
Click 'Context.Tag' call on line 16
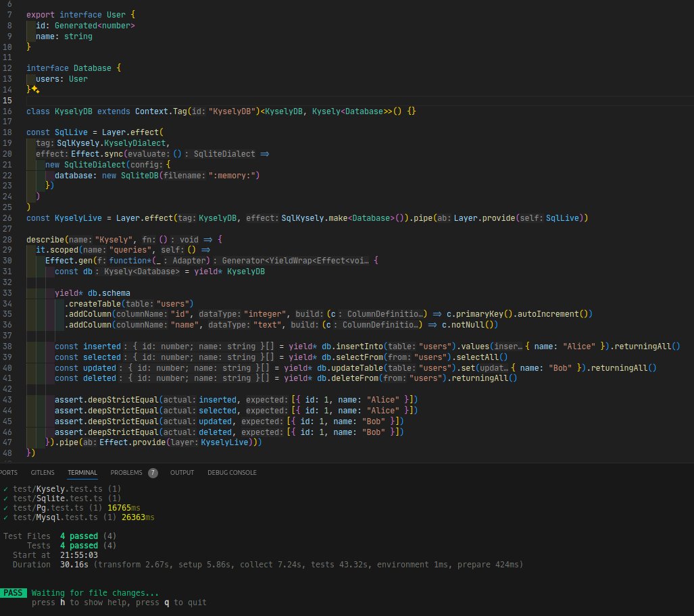click(x=161, y=111)
